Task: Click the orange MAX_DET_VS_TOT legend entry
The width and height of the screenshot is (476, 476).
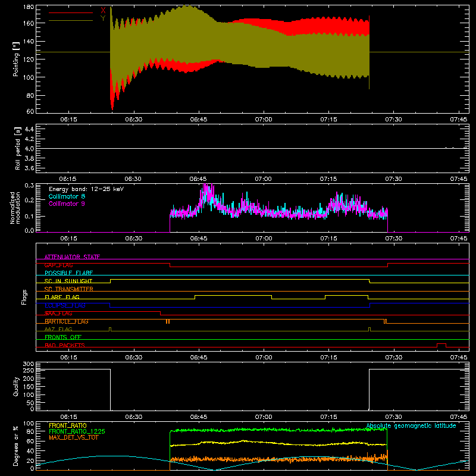Action: tap(74, 437)
